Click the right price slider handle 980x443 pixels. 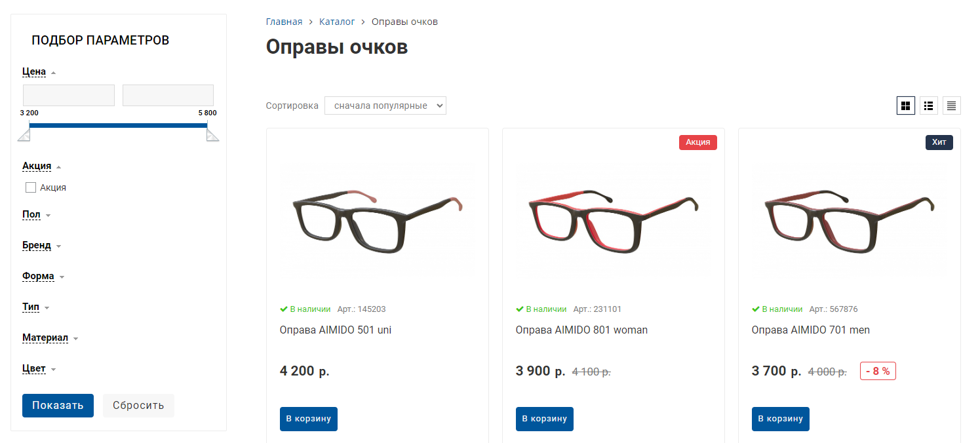click(x=213, y=135)
